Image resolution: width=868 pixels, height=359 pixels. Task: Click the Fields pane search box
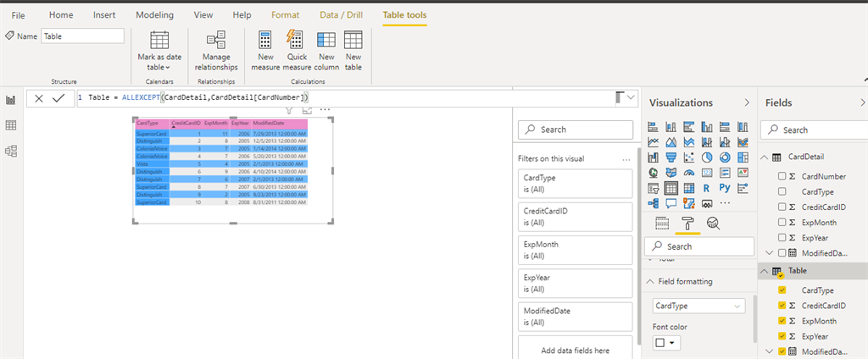813,130
